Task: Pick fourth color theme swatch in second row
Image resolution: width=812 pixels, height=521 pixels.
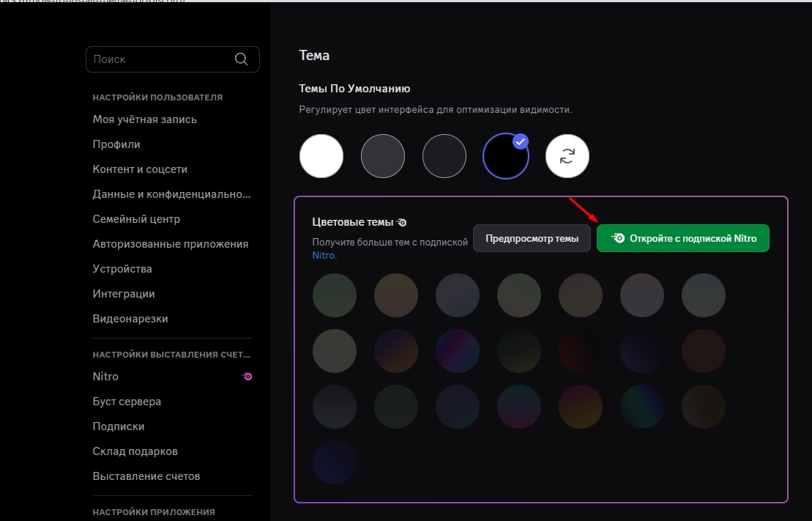Action: click(x=519, y=351)
